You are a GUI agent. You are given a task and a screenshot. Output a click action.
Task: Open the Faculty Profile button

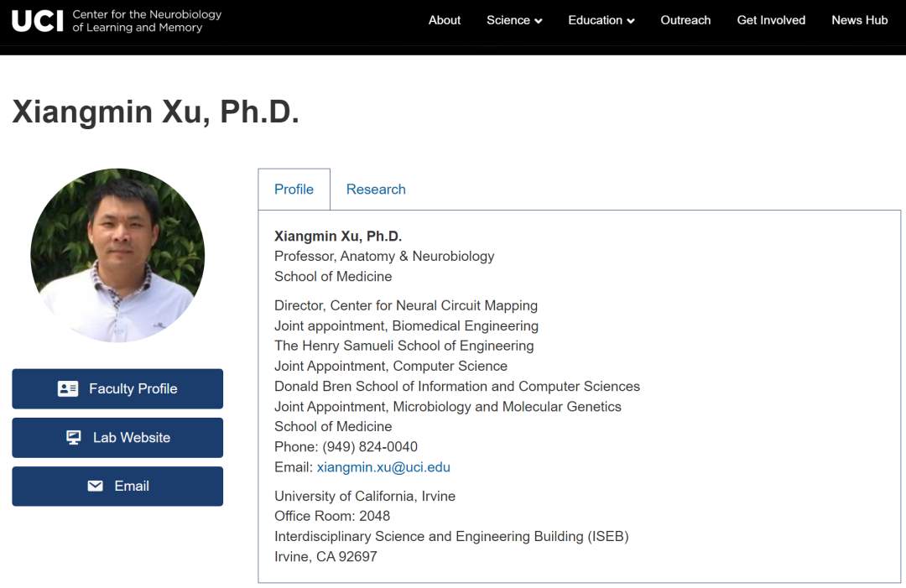tap(117, 388)
